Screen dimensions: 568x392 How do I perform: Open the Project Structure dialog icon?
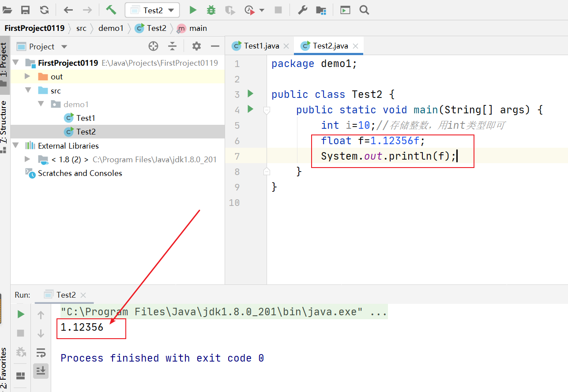coord(321,10)
